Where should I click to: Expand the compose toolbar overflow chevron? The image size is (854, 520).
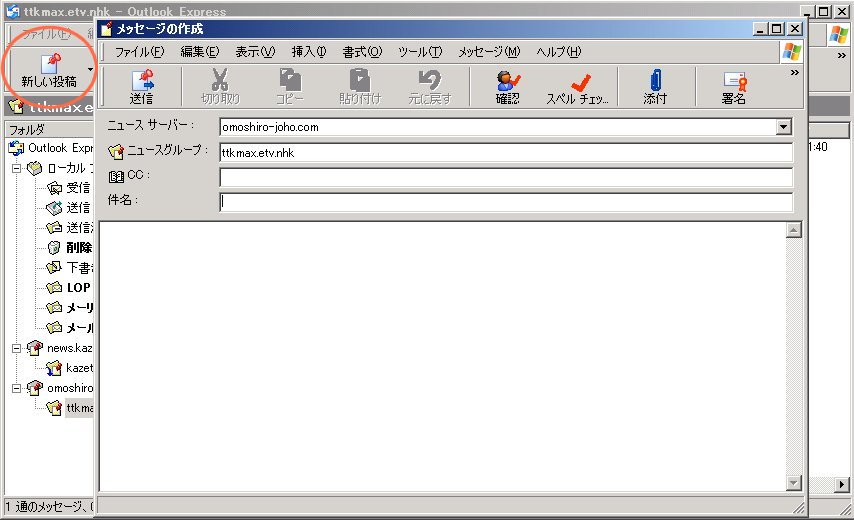pyautogui.click(x=795, y=72)
